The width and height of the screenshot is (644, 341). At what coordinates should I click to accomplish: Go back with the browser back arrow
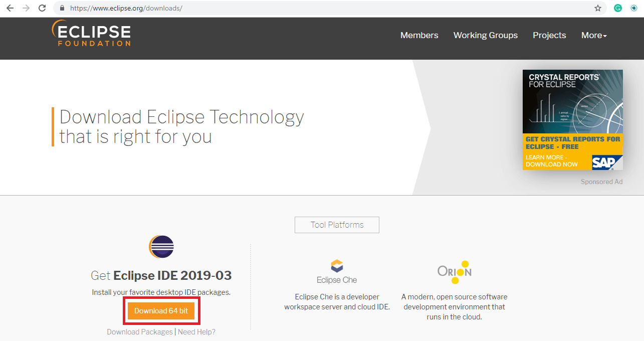click(x=10, y=8)
